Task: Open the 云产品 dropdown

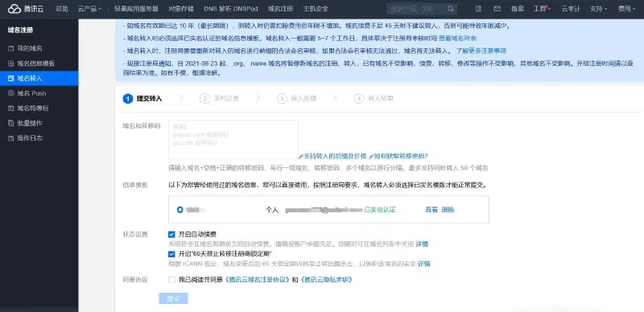Action: [89, 9]
